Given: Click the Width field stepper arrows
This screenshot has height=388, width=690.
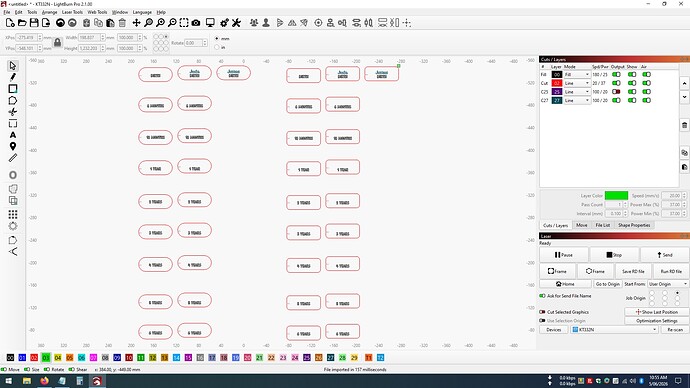Looking at the screenshot, I should coord(103,38).
